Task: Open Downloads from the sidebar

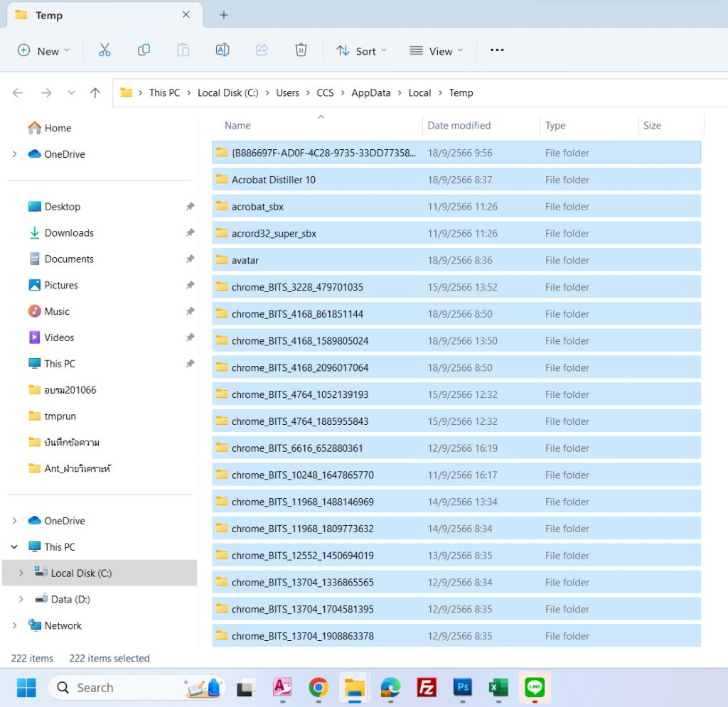Action: (x=69, y=232)
